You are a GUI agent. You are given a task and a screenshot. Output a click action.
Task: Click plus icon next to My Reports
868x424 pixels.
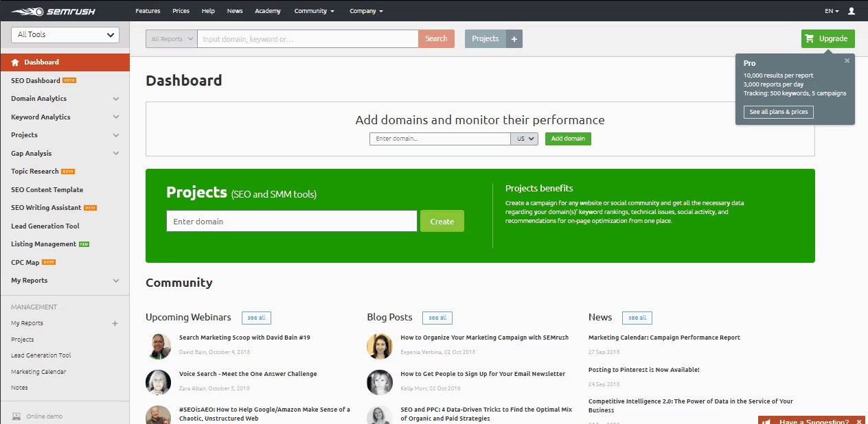(x=115, y=323)
